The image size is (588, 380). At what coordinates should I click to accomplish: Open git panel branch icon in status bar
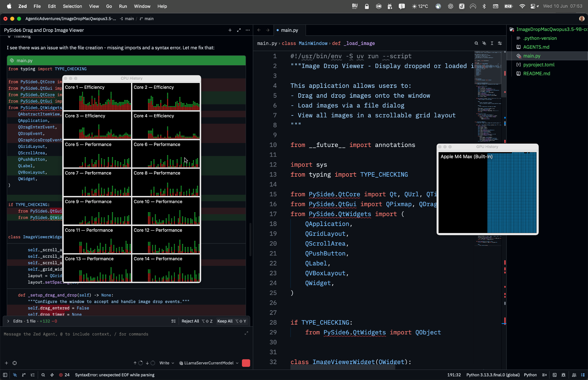tap(24, 375)
